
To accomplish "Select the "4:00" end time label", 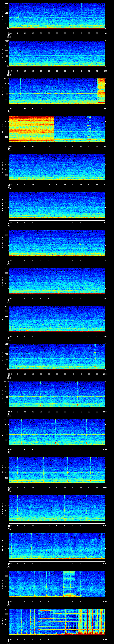I will tap(105, 147).
